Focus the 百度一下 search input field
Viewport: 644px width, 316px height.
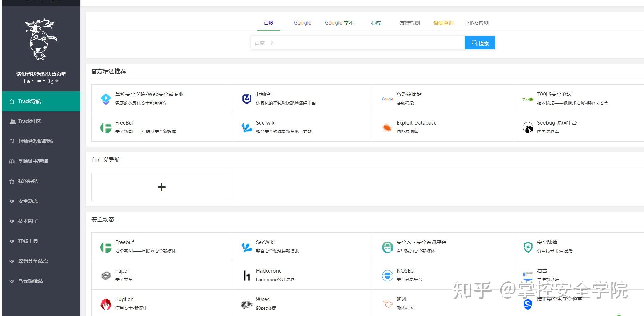pos(358,43)
